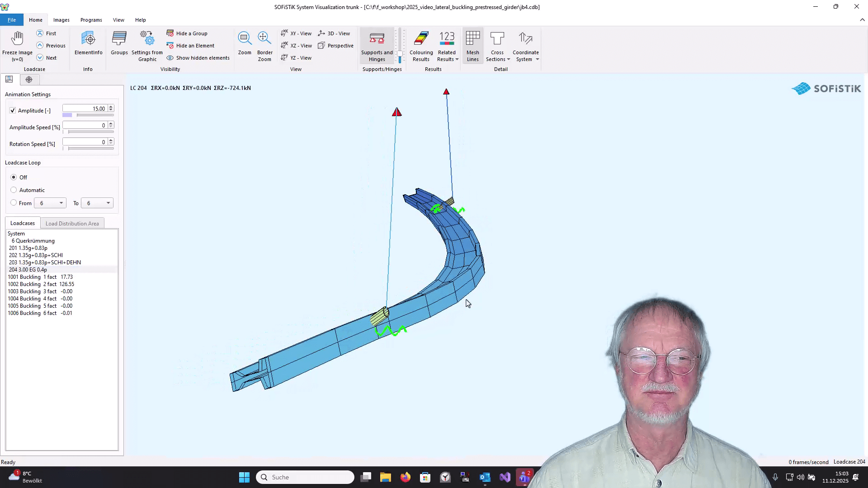Uncheck the Amplitude checkbox

13,110
